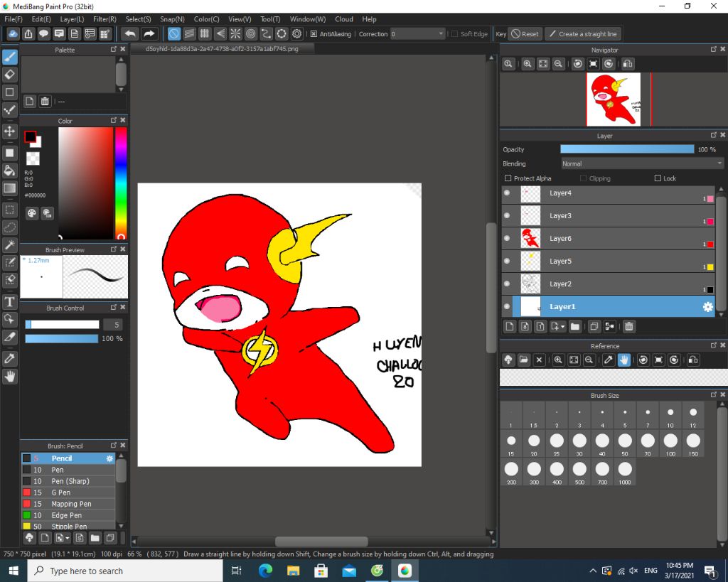Undock the Navigator panel
Image resolution: width=728 pixels, height=582 pixels.
714,49
